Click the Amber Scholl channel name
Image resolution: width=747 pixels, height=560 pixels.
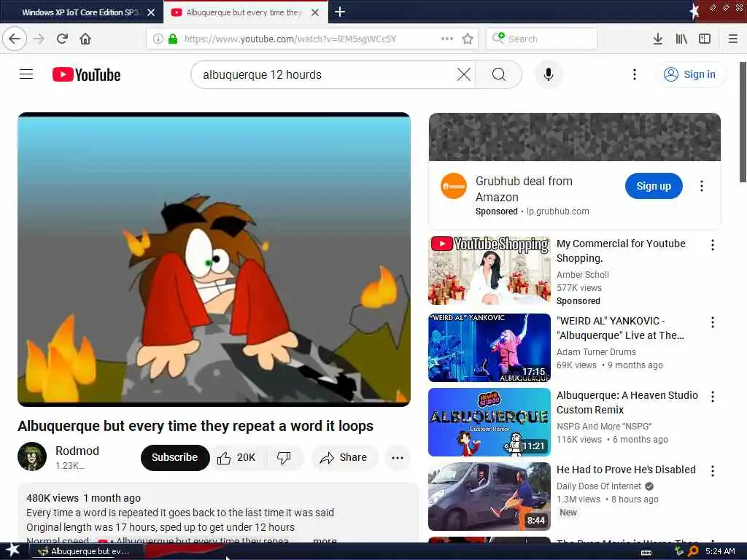(x=583, y=274)
